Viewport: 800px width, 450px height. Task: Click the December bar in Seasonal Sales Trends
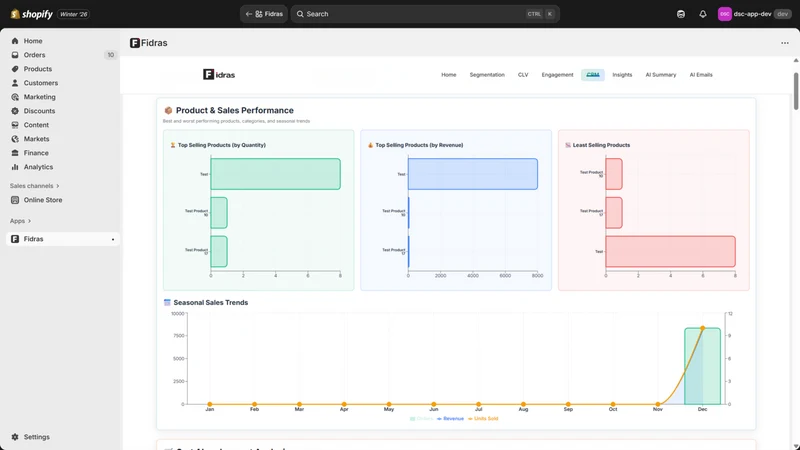pyautogui.click(x=703, y=366)
